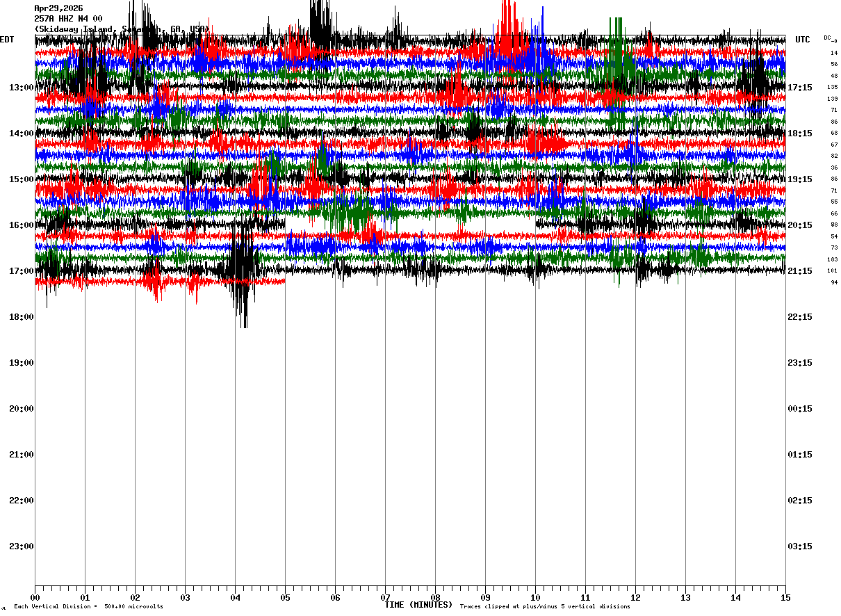Click the '20:15' UTC time label
The height and width of the screenshot is (616, 841).
tap(800, 225)
